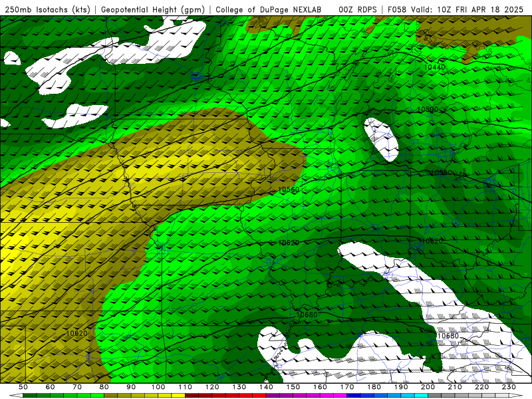Click the 150 kts value on the color scale
532x399 pixels.
(293, 387)
